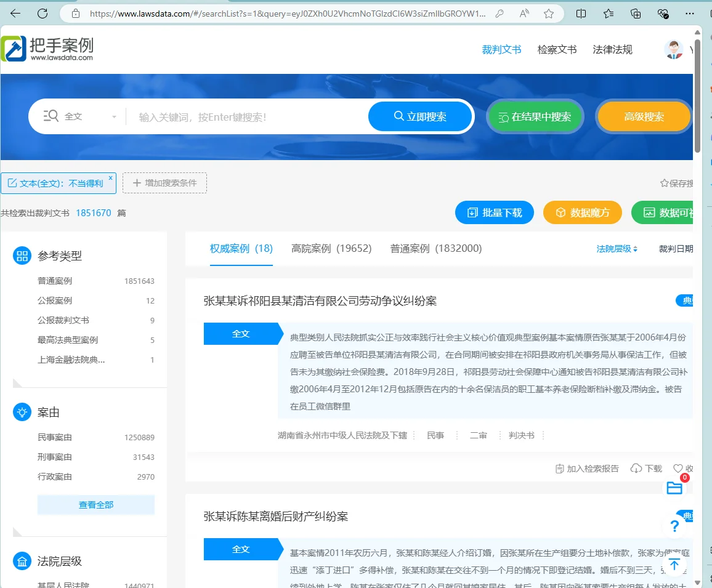Image resolution: width=712 pixels, height=588 pixels.
Task: Open the 数据魔方 data tool
Action: click(582, 212)
